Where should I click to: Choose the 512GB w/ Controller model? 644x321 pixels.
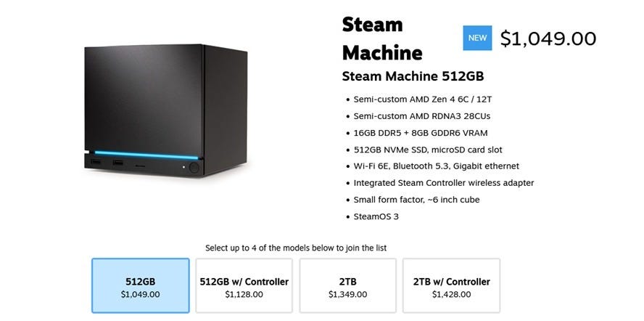tap(244, 285)
